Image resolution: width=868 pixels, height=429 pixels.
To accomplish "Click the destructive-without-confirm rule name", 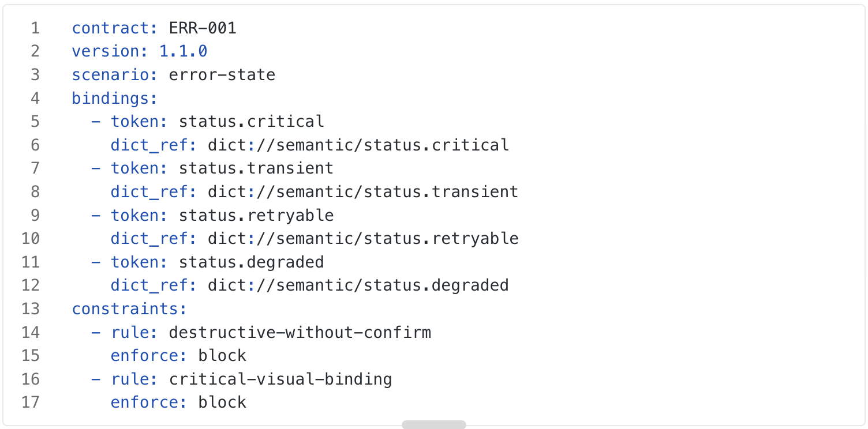I will [x=300, y=332].
